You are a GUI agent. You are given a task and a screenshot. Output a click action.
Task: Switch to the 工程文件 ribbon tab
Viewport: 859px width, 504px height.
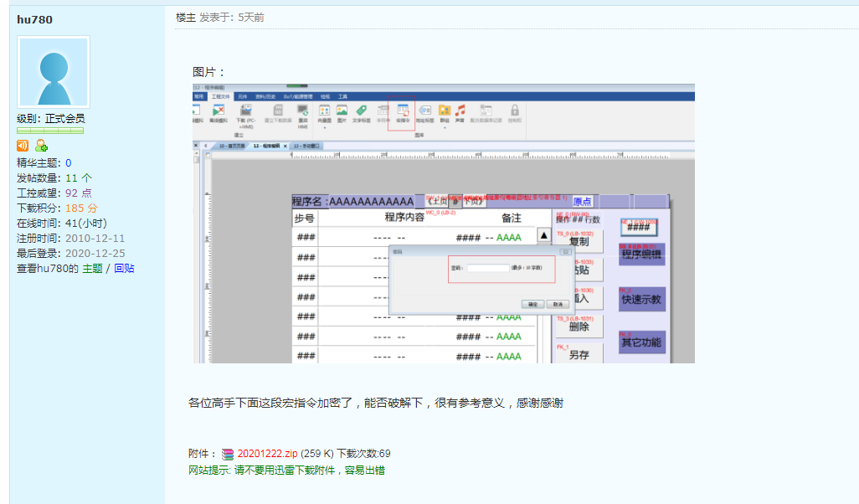click(221, 97)
